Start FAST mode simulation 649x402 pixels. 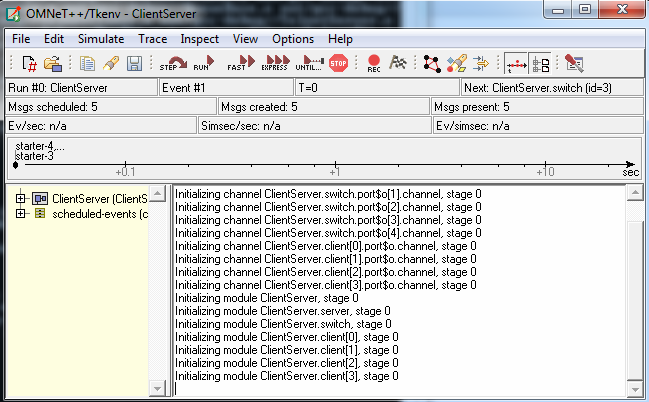click(x=241, y=63)
